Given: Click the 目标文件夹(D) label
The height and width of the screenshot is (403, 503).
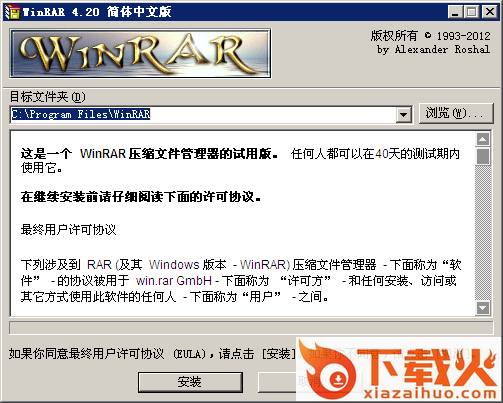Looking at the screenshot, I should pos(48,97).
